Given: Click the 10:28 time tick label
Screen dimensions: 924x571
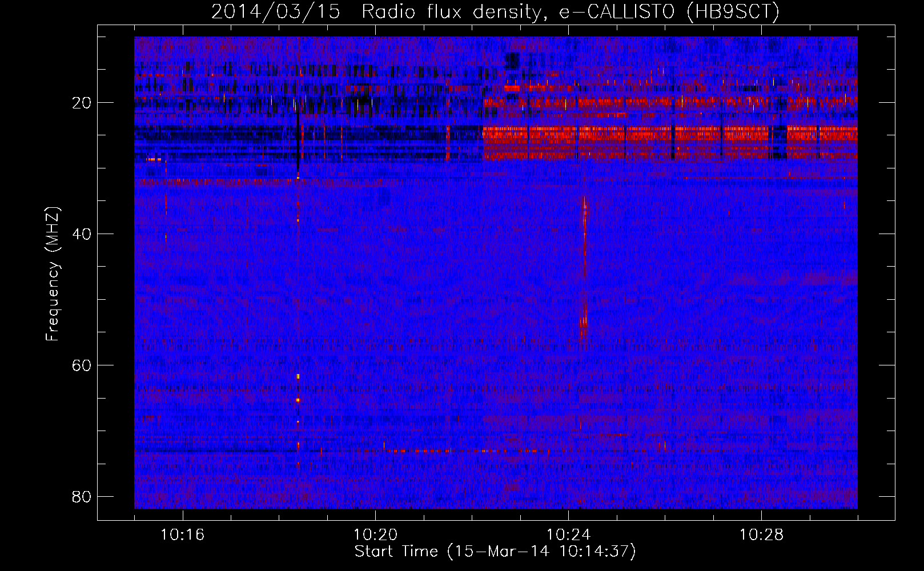Looking at the screenshot, I should click(x=761, y=535).
